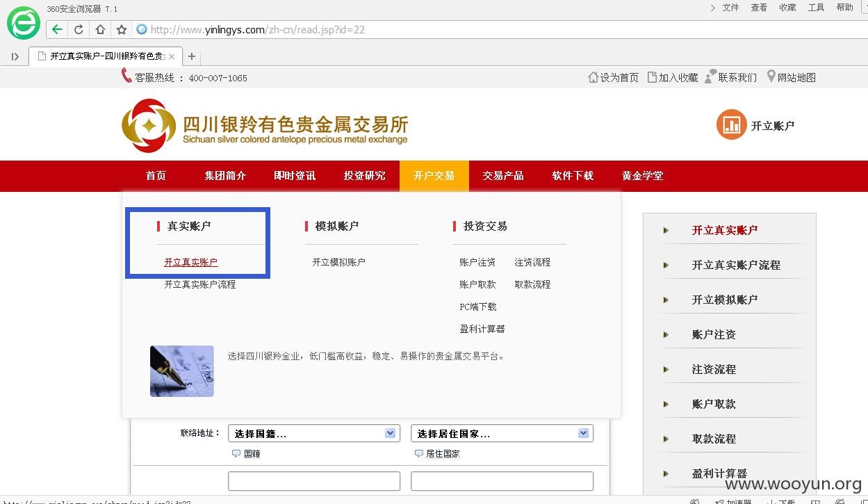The width and height of the screenshot is (868, 504).
Task: Open 软件下载 navigation item
Action: tap(573, 176)
